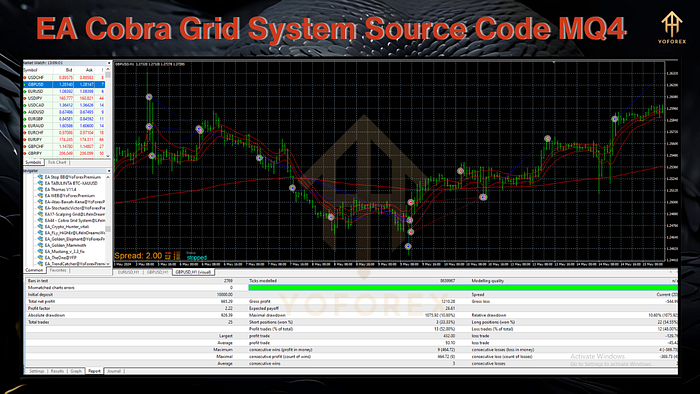Click the EA Stop BB expert advisor icon

[x=40, y=177]
